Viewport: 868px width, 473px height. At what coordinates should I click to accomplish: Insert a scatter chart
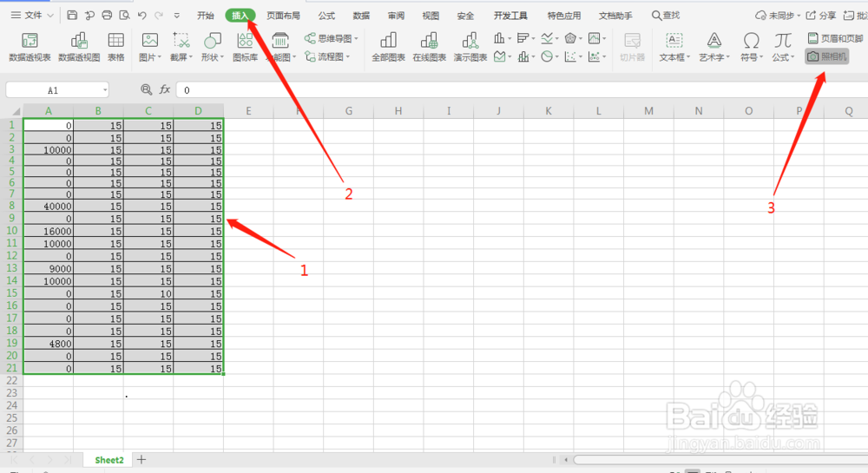pos(570,56)
